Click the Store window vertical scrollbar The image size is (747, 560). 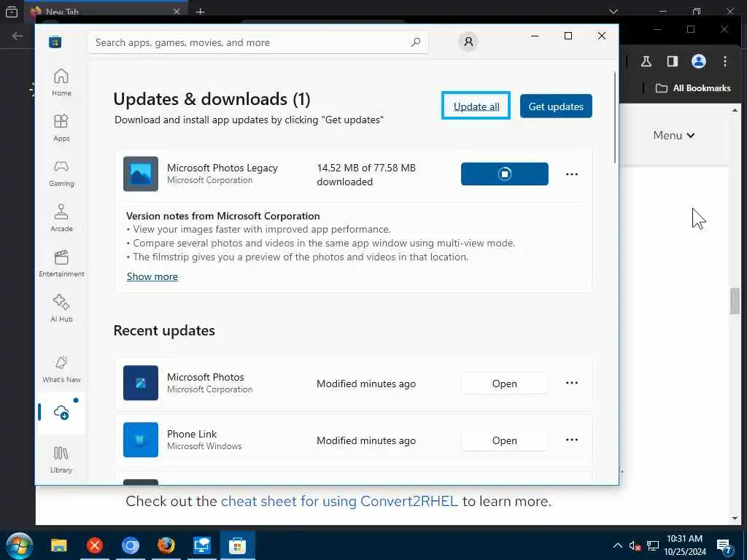615,117
